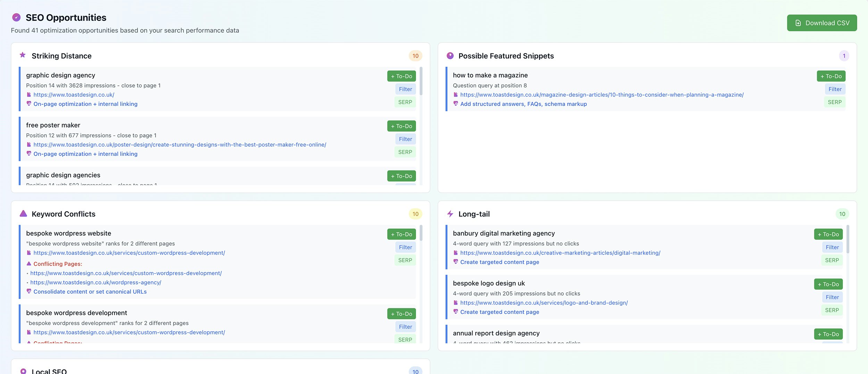Click the custom-wordpress-development URL under bespoke wordpress website

point(129,253)
